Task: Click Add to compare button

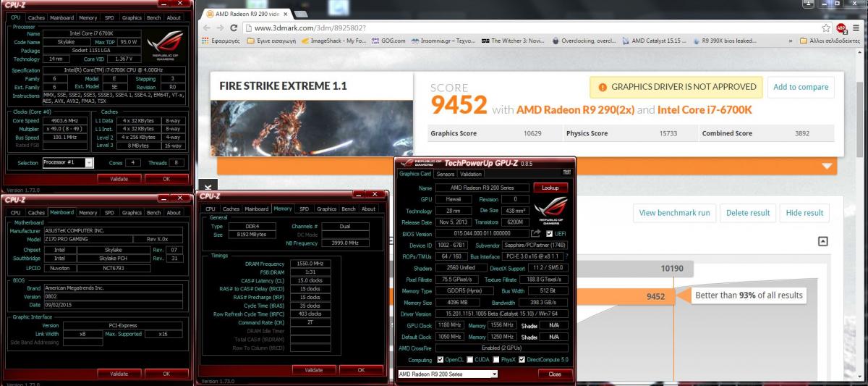Action: 801,87
